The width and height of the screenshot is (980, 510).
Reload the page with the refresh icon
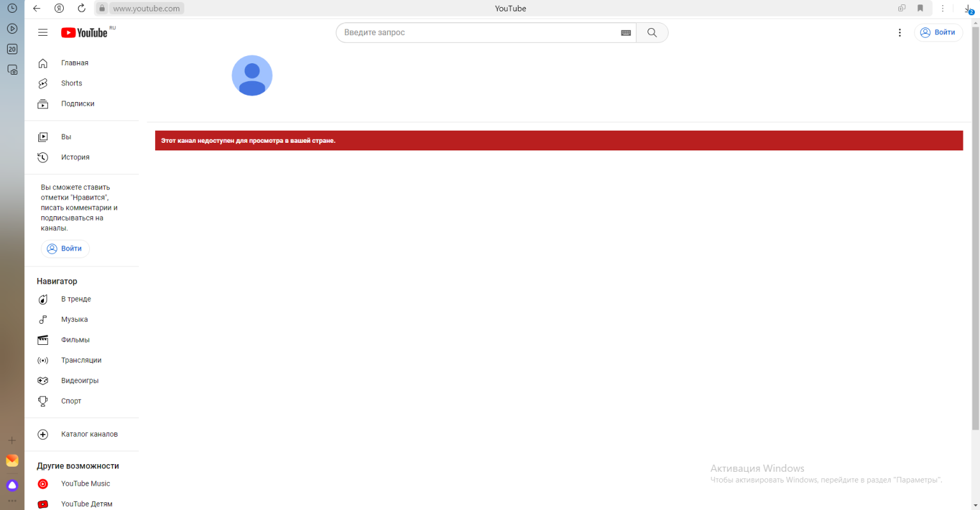(81, 8)
